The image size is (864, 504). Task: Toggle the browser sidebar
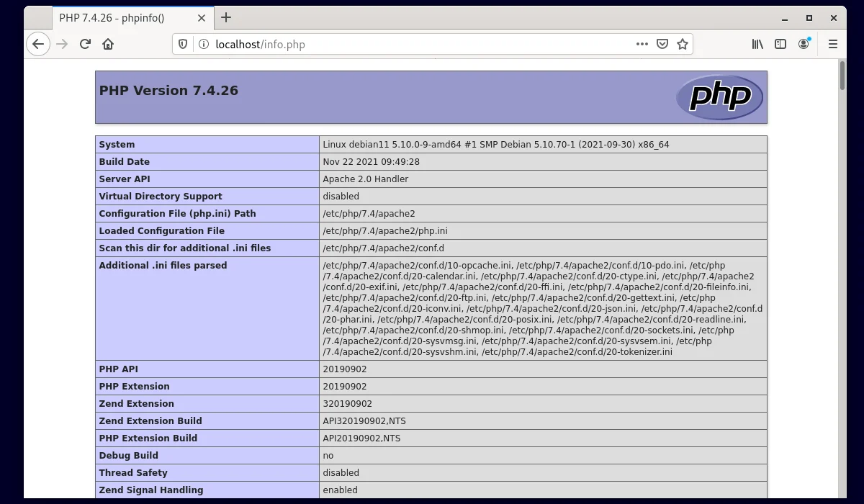[780, 44]
